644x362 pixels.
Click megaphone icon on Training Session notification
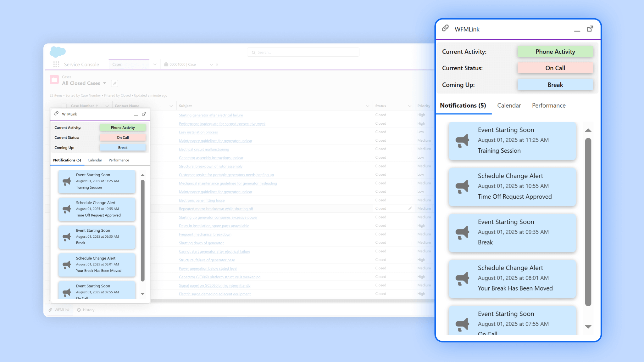click(462, 141)
